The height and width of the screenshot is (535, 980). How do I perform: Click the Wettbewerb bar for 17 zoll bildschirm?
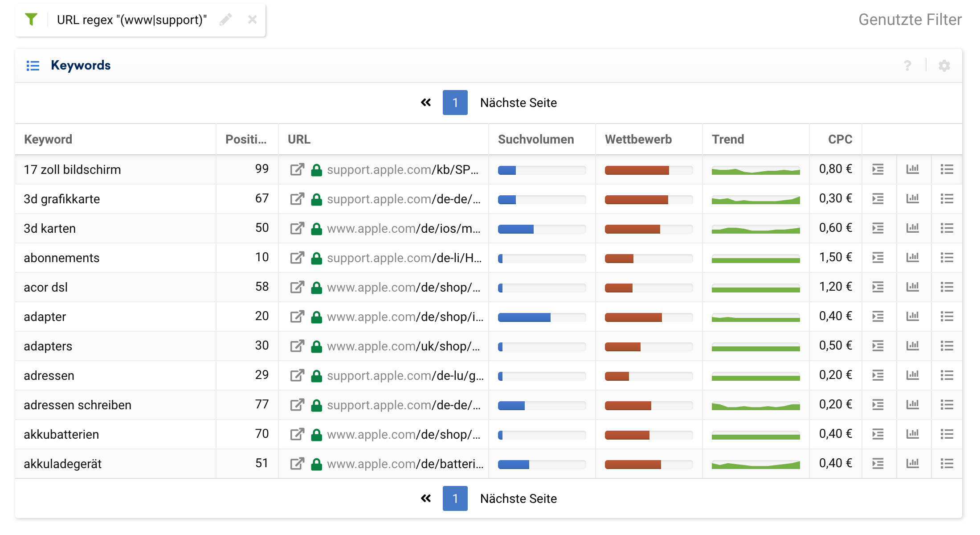coord(649,170)
